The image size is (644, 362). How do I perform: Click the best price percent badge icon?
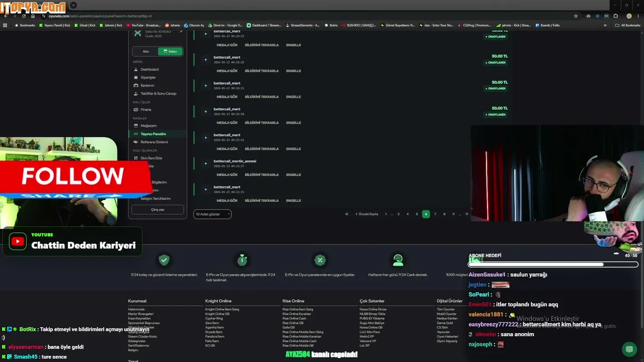coord(320,260)
